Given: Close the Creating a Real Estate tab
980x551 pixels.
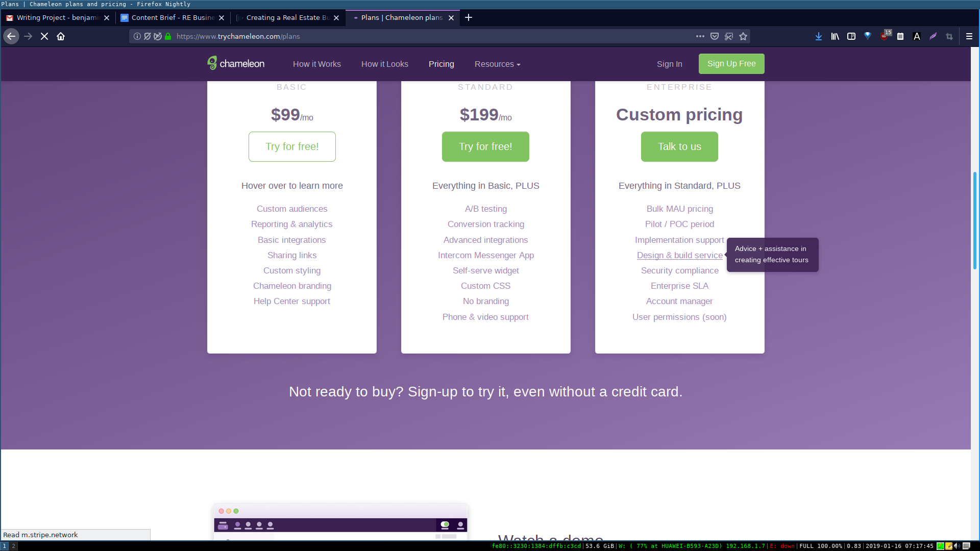Looking at the screenshot, I should pyautogui.click(x=336, y=17).
